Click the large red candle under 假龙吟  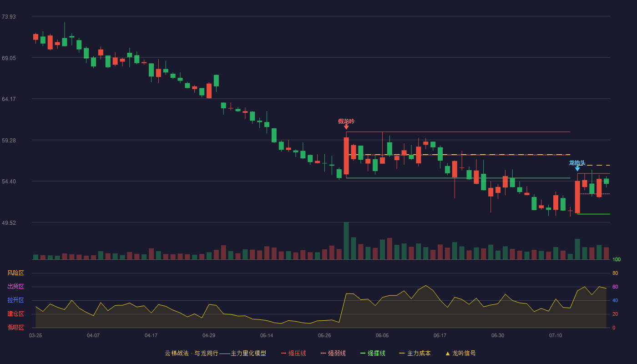pyautogui.click(x=346, y=156)
